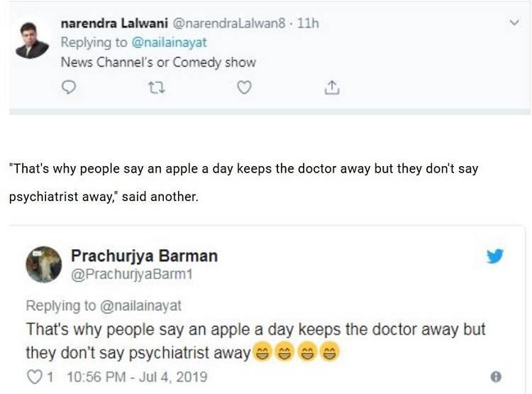Screen dimensions: 532x394
Task: Open Prachurjya Barman's avatar image
Action: [x=44, y=265]
